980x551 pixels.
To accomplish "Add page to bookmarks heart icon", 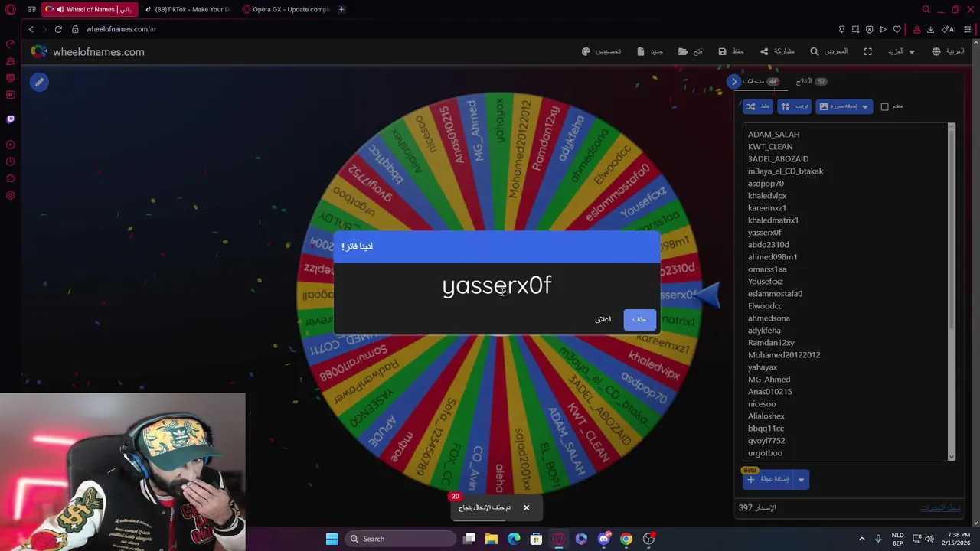I will [x=897, y=29].
